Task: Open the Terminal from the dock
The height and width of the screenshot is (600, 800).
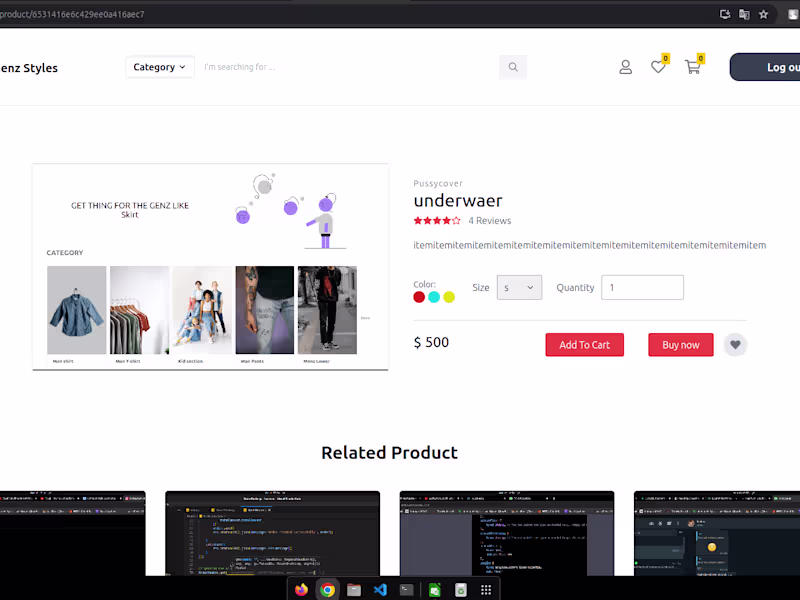Action: (407, 590)
